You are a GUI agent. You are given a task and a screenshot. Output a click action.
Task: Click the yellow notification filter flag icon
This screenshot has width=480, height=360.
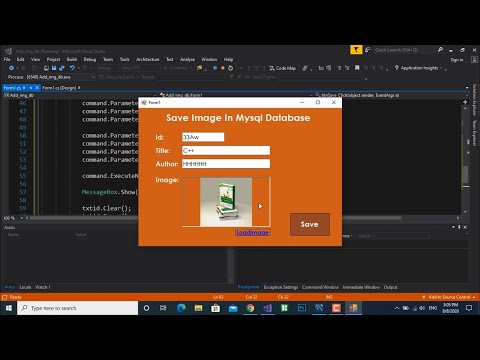coord(356,50)
